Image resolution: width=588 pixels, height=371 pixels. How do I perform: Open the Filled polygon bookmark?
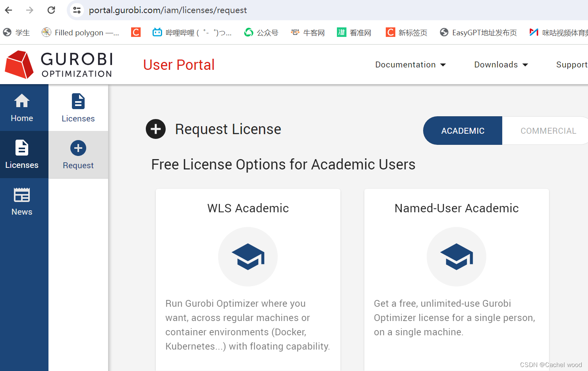pos(81,33)
